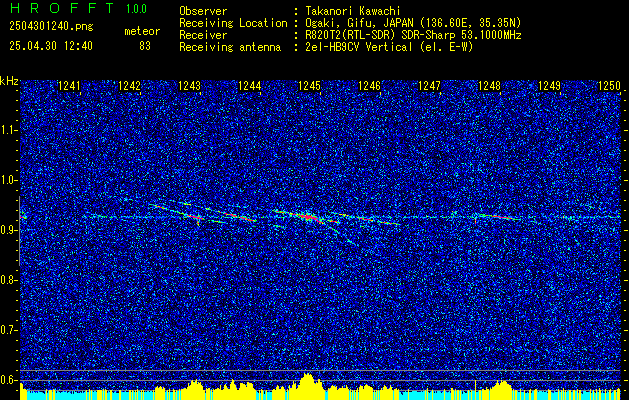Click the 1246 time marker
Screen dimensions: 629x400
[369, 86]
